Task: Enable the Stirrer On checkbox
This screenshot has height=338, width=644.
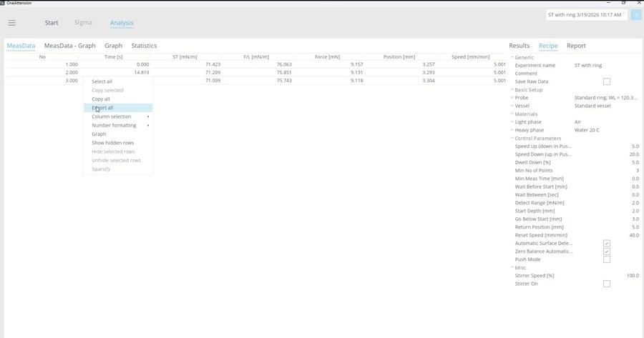Action: tap(607, 284)
